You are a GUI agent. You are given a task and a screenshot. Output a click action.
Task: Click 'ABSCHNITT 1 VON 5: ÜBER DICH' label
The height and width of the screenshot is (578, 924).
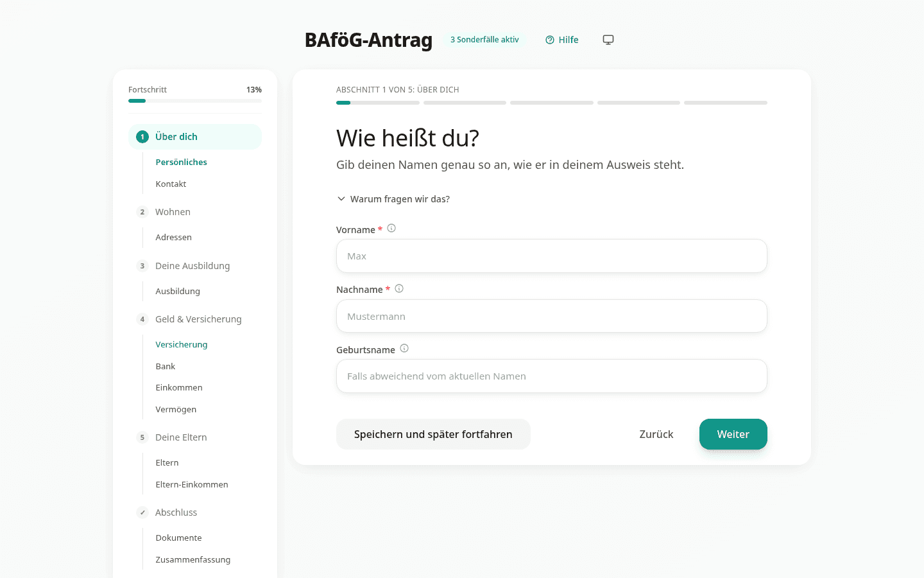[x=398, y=90]
